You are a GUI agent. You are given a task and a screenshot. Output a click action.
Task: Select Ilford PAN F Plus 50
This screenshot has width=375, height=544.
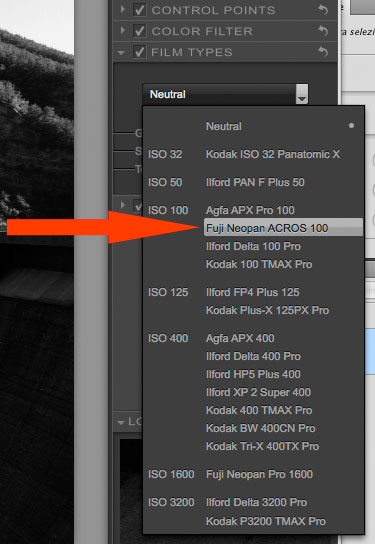point(255,182)
